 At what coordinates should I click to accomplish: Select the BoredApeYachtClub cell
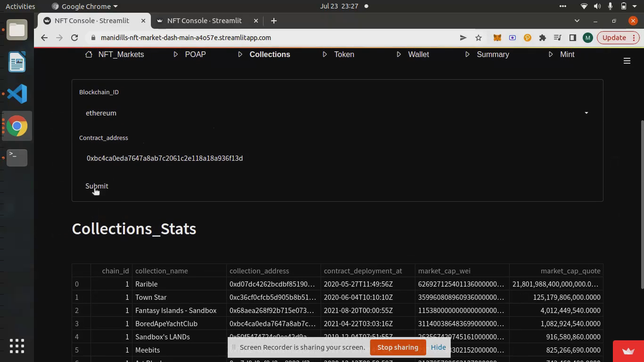click(180, 324)
